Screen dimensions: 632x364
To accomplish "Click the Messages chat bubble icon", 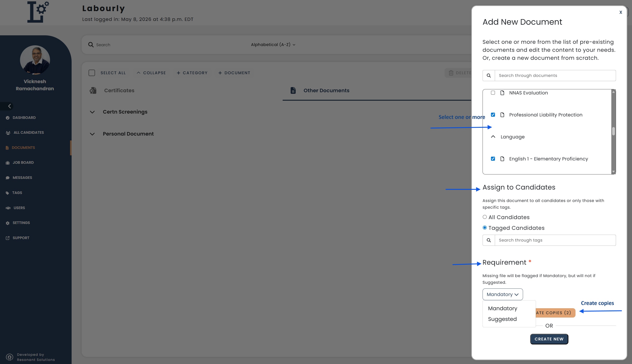I will (8, 178).
